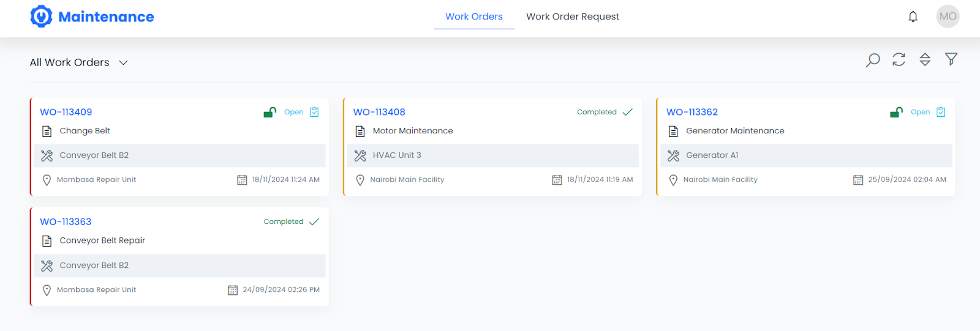This screenshot has height=331, width=980.
Task: Open the filter funnel icon
Action: click(951, 59)
